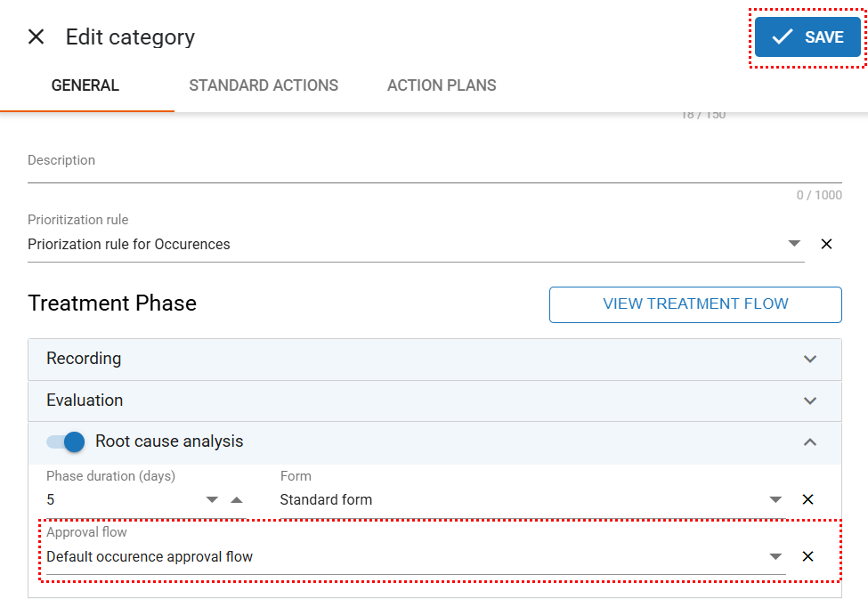
Task: Expand the Recording phase section
Action: pos(809,359)
